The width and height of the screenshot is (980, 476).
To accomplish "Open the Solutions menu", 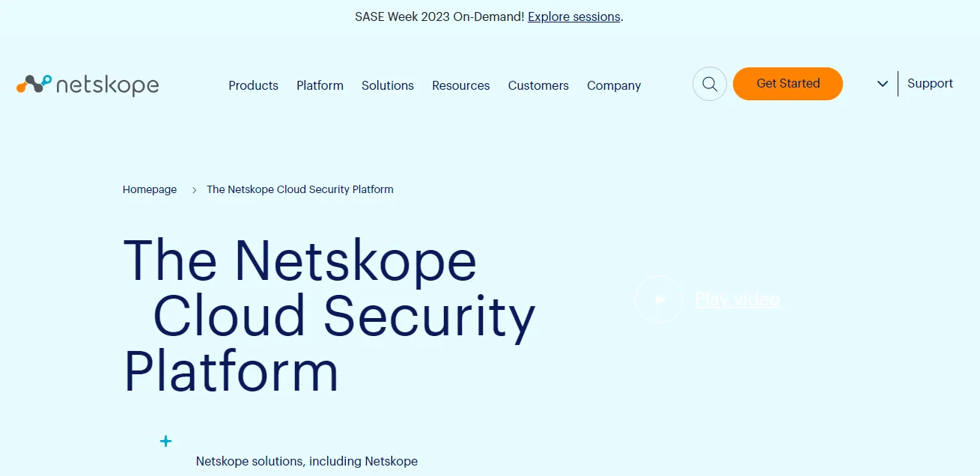I will click(x=388, y=85).
